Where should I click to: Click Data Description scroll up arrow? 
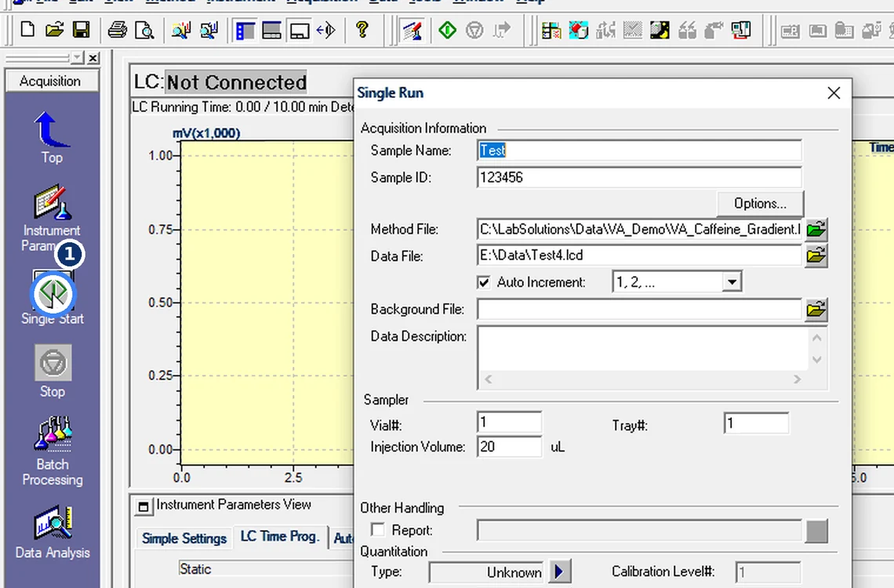point(817,338)
